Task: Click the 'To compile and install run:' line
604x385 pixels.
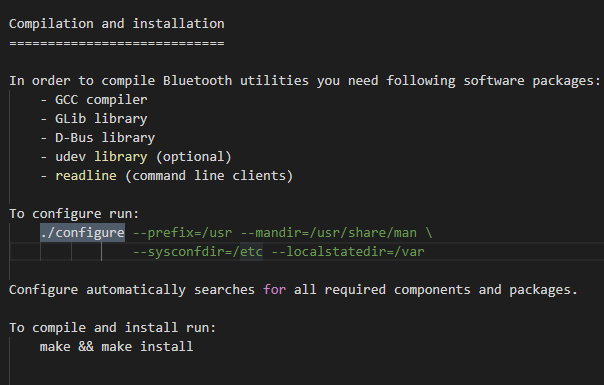Action: coord(112,328)
